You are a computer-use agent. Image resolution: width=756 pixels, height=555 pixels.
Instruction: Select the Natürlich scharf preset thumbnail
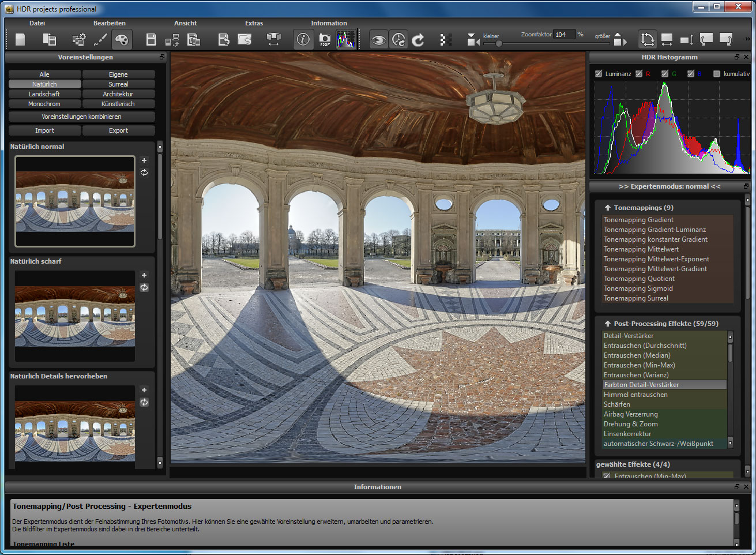[x=75, y=316]
